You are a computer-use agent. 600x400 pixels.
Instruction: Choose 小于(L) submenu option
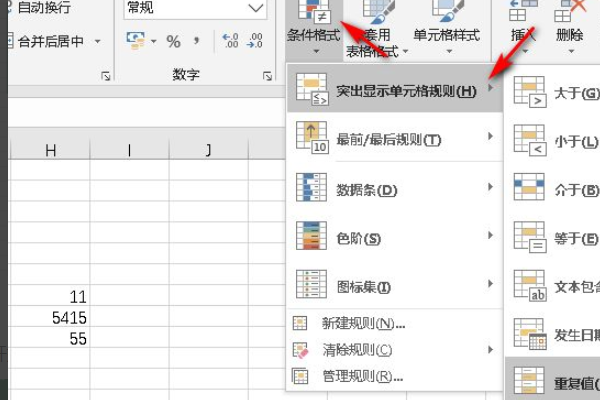pyautogui.click(x=553, y=140)
